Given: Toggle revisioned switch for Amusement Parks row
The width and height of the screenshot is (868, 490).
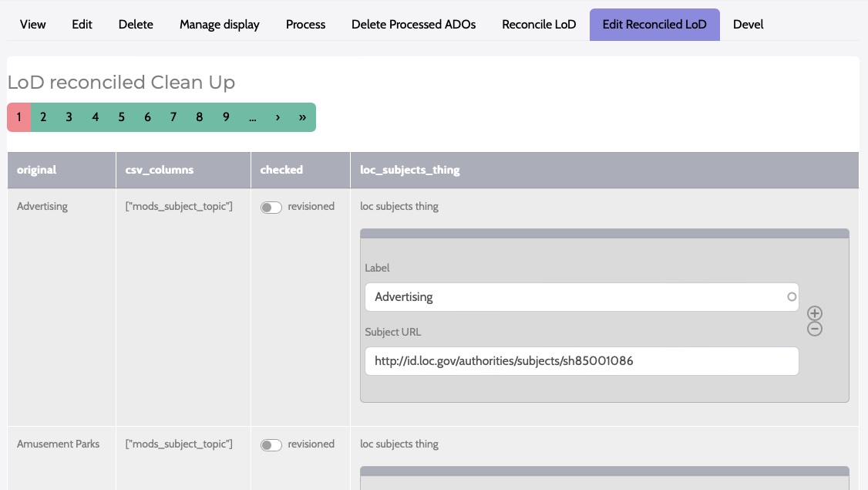Looking at the screenshot, I should pyautogui.click(x=271, y=444).
